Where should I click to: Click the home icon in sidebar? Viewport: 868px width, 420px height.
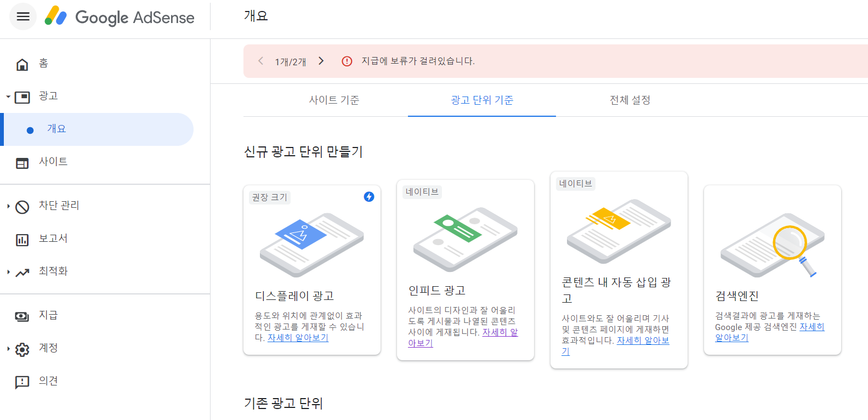click(22, 65)
